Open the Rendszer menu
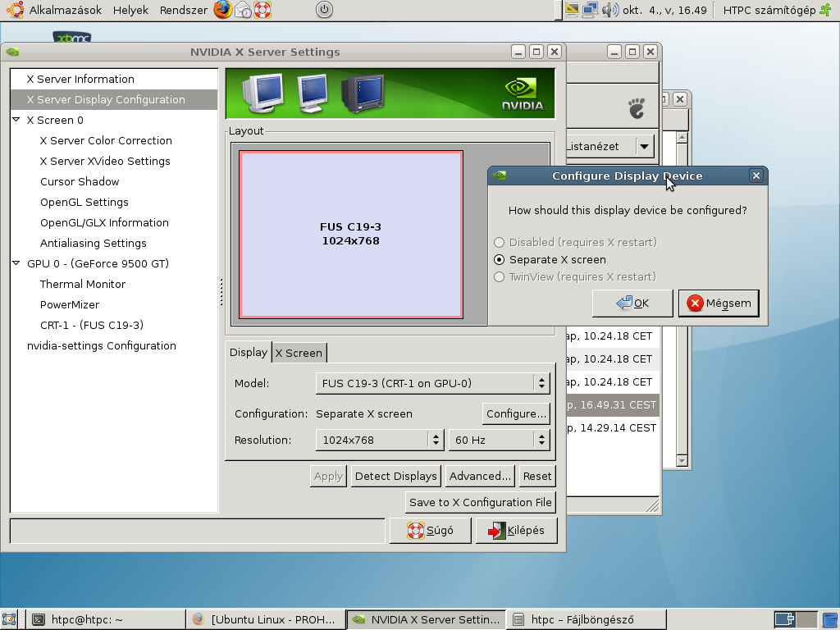This screenshot has height=630, width=840. coord(183,10)
